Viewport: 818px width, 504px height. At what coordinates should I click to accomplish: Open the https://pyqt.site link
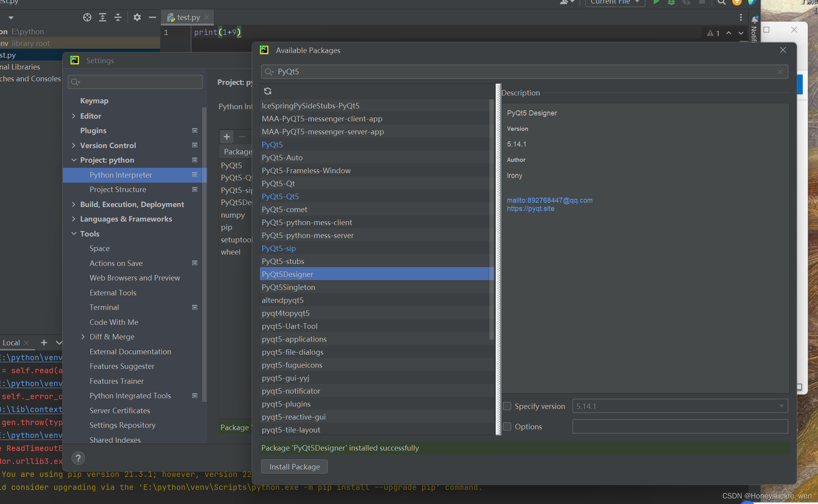pyautogui.click(x=530, y=209)
